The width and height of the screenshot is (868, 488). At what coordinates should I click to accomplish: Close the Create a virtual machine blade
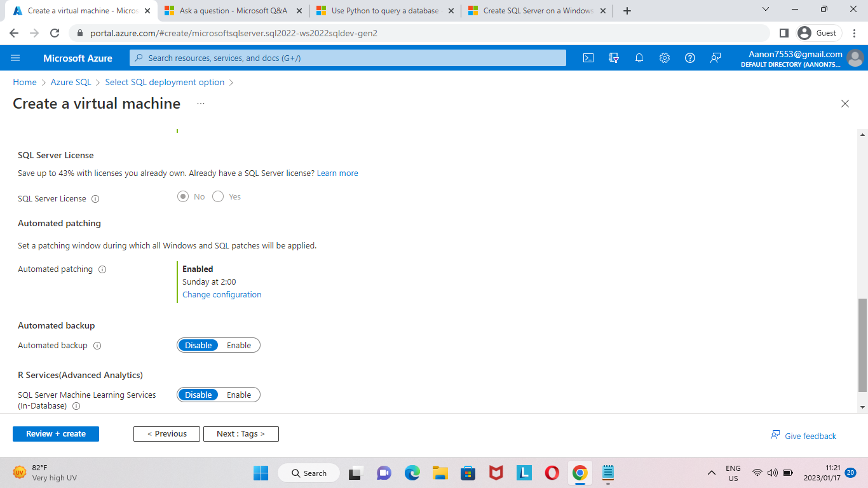tap(845, 104)
